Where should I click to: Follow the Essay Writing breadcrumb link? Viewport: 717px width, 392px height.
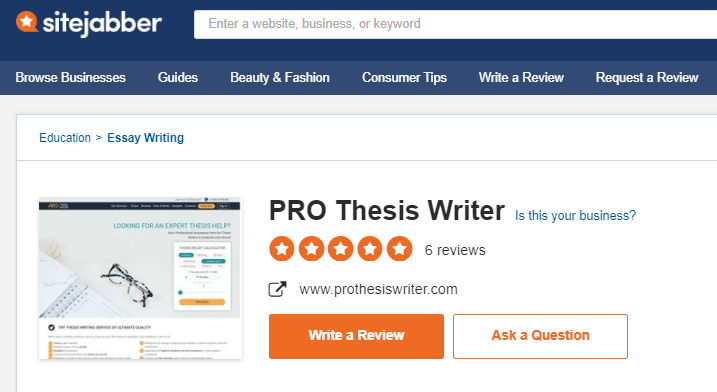click(145, 138)
